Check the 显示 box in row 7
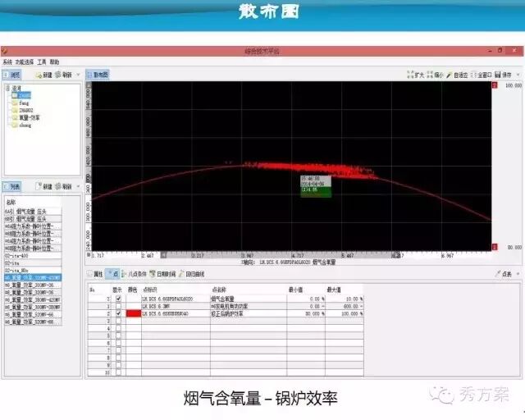Screen dimensions: 525x420 (118, 350)
